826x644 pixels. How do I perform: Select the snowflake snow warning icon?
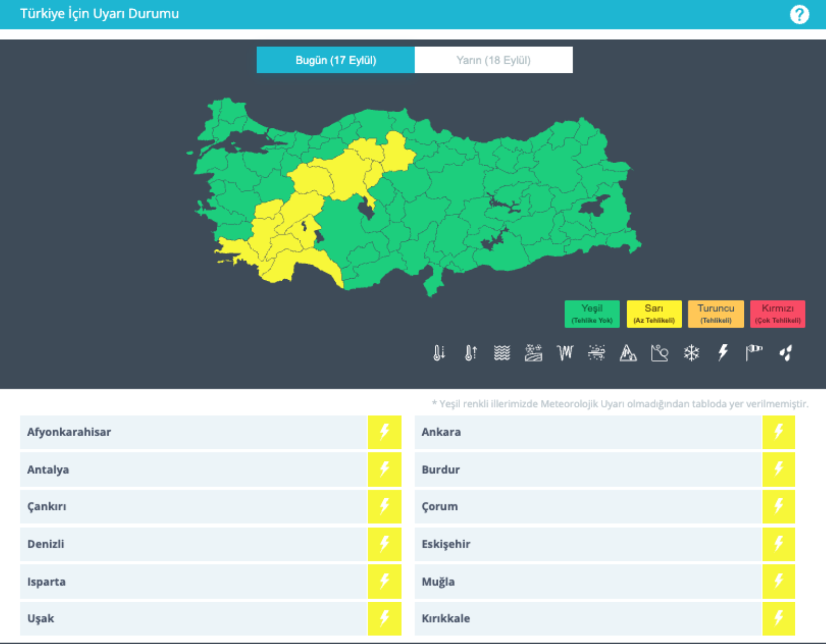691,353
